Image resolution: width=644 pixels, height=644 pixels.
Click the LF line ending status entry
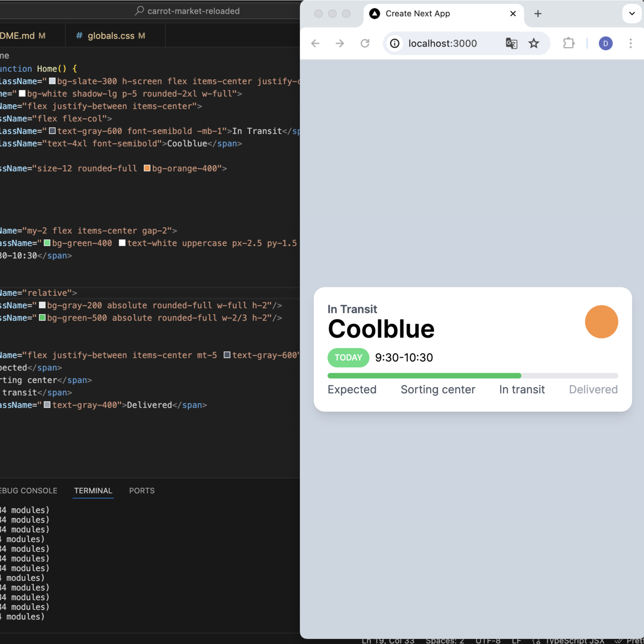(x=516, y=641)
